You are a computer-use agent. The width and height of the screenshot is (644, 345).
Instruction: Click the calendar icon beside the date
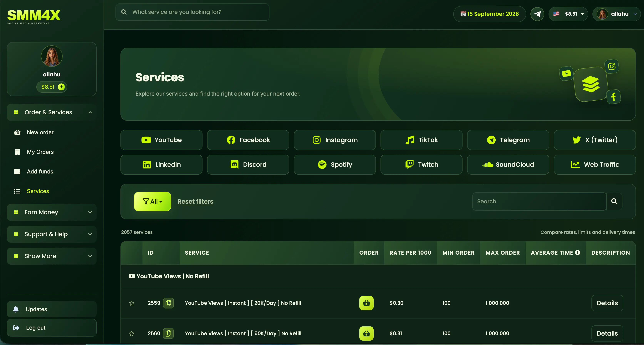463,14
